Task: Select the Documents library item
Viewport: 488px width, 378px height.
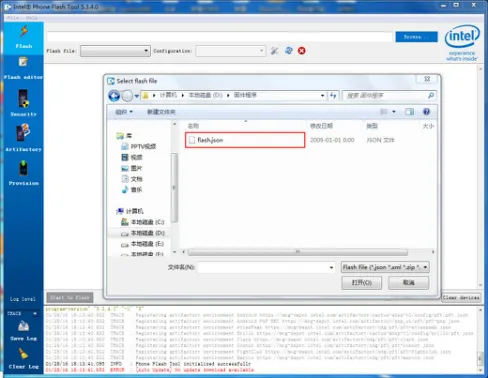Action: (x=132, y=179)
